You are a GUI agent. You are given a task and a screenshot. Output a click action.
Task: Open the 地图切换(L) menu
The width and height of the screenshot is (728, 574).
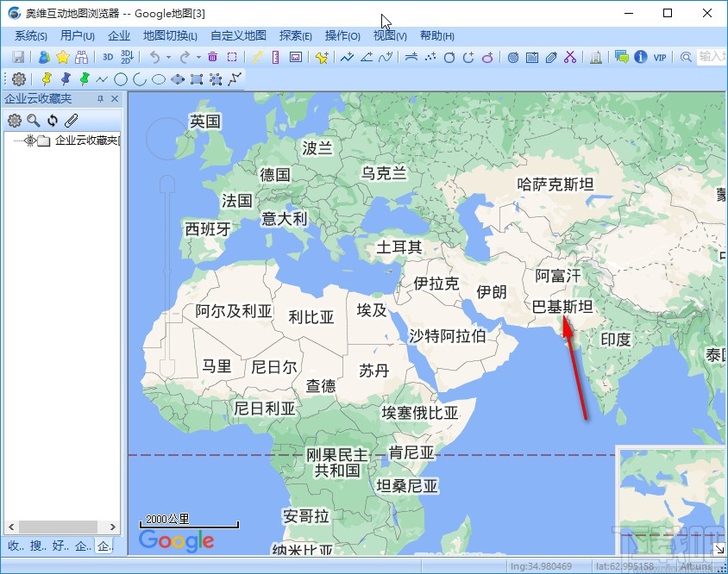click(171, 35)
